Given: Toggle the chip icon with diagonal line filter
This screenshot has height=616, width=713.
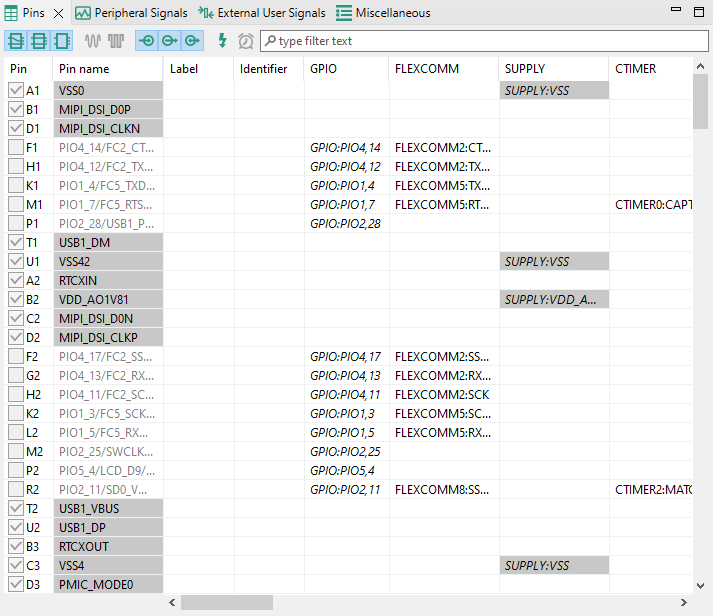Looking at the screenshot, I should point(17,41).
